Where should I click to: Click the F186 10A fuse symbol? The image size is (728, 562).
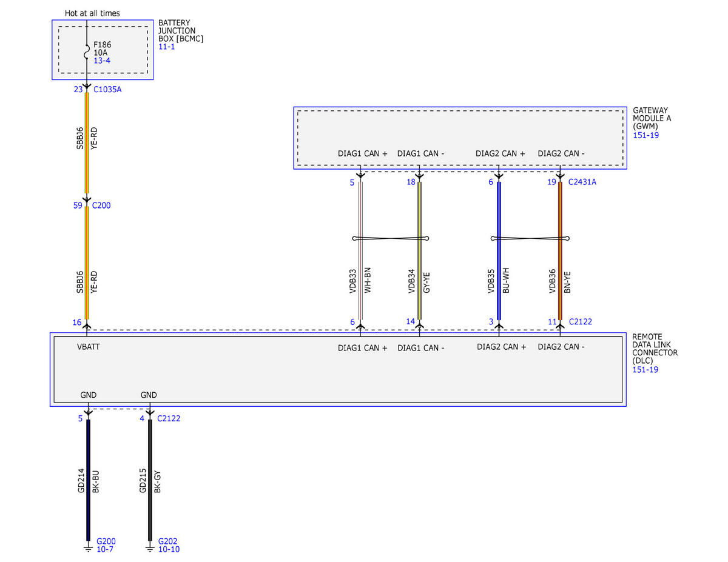click(87, 53)
